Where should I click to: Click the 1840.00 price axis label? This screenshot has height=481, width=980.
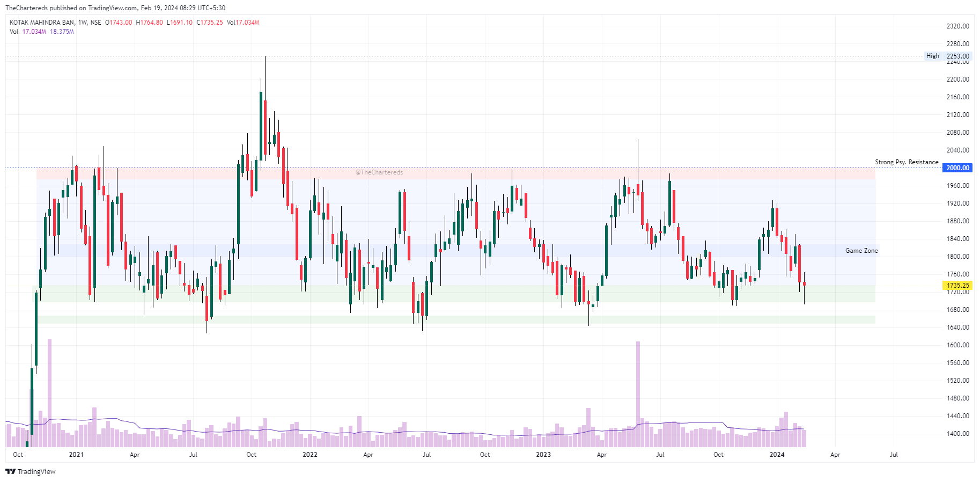tap(957, 239)
